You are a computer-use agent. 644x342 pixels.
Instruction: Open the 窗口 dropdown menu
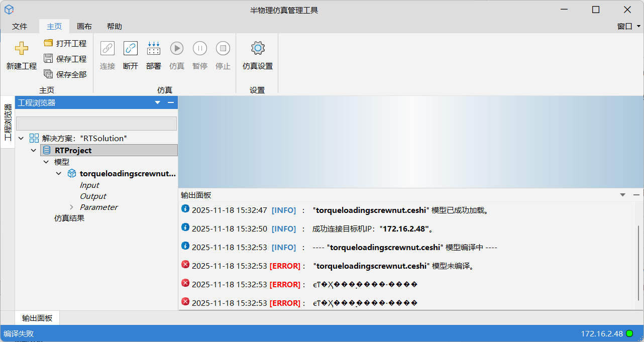[629, 26]
